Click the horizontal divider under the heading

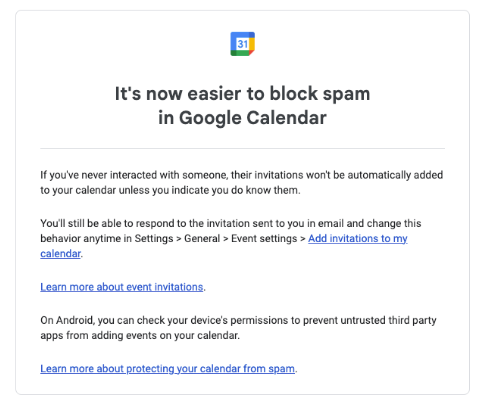(242, 148)
